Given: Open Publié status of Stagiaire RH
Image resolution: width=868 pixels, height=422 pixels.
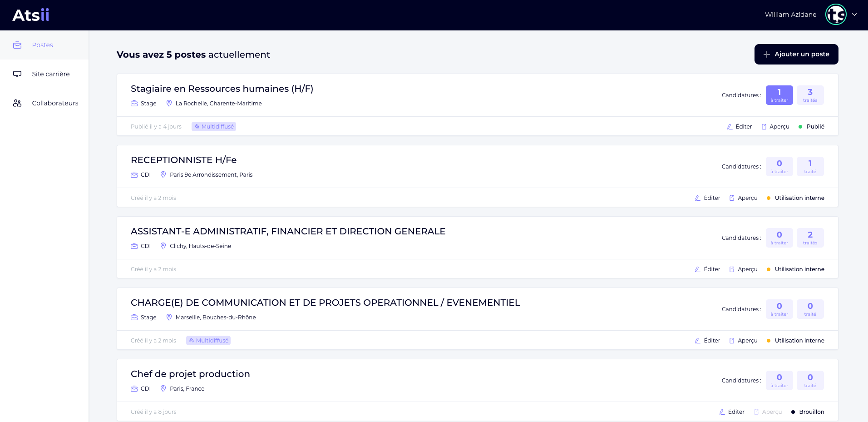Looking at the screenshot, I should (x=811, y=127).
